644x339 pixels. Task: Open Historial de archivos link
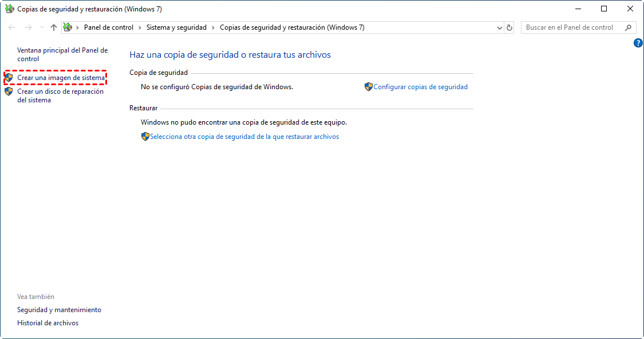(48, 323)
